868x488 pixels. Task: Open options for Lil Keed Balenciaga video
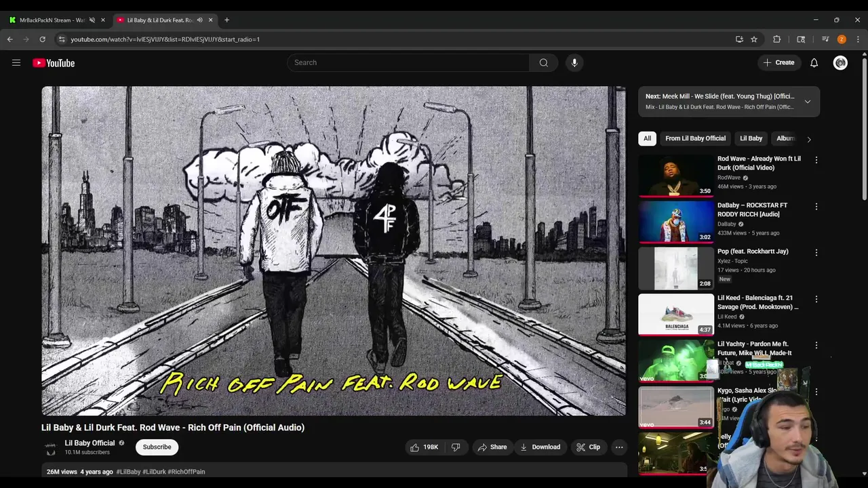point(816,299)
